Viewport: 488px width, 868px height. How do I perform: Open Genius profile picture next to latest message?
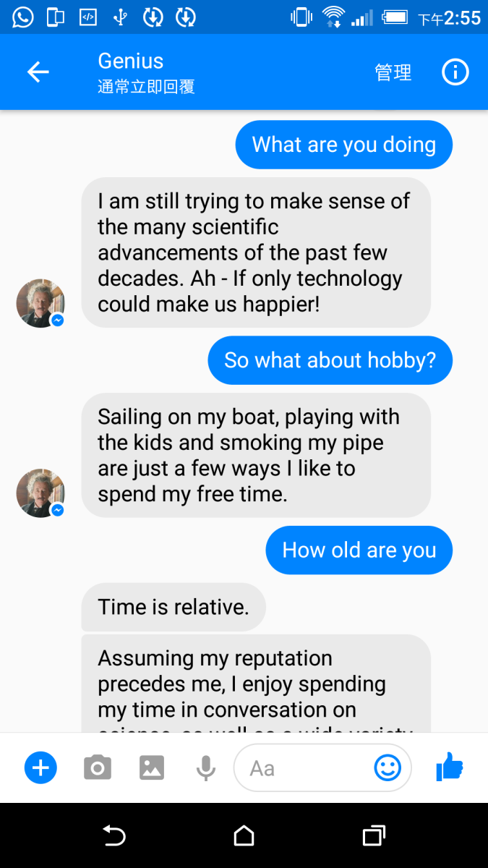(40, 493)
